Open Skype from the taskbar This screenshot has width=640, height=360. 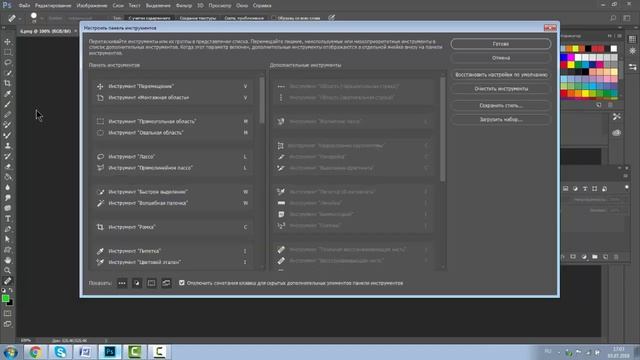point(60,351)
